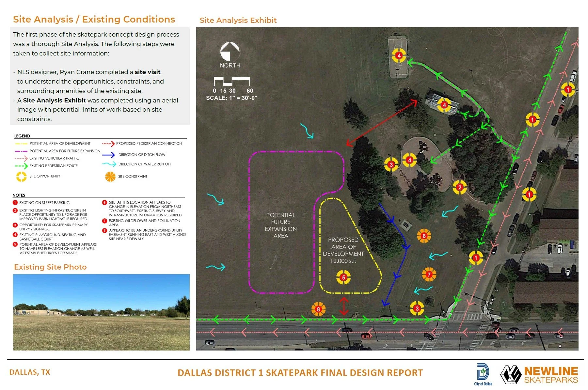Select the blue Direction of Ditch Flow arrow
Image resolution: width=588 pixels, height=390 pixels.
108,155
